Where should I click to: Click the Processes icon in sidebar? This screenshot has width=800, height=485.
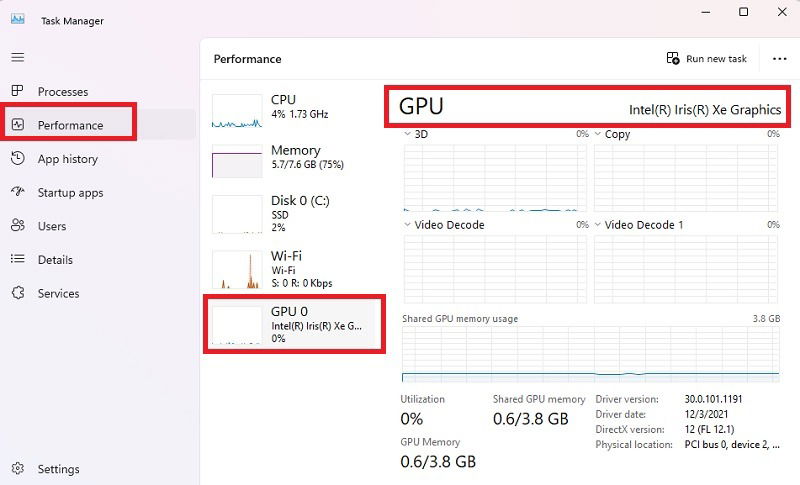tap(17, 91)
